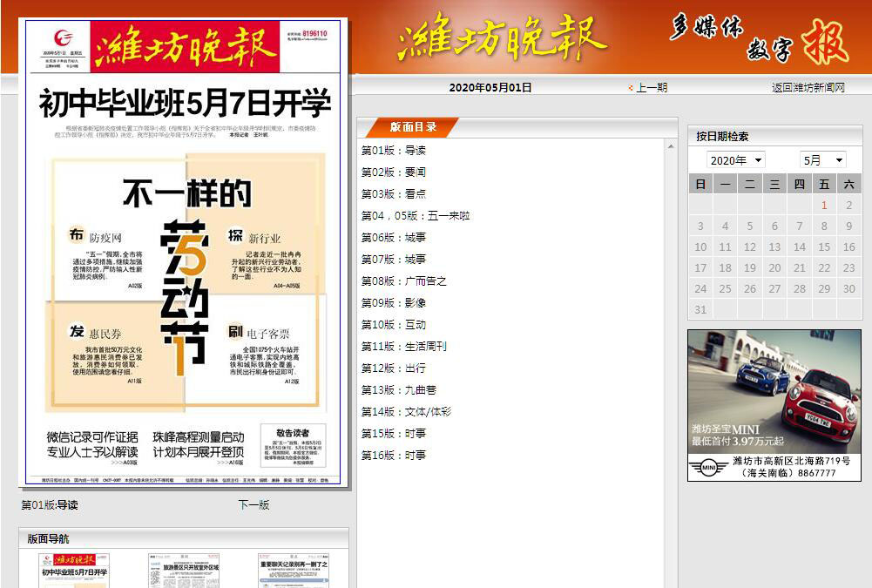Viewport: 872px width, 588px height.
Task: Open the 返回潍坊新闻网 link
Action: pos(808,88)
